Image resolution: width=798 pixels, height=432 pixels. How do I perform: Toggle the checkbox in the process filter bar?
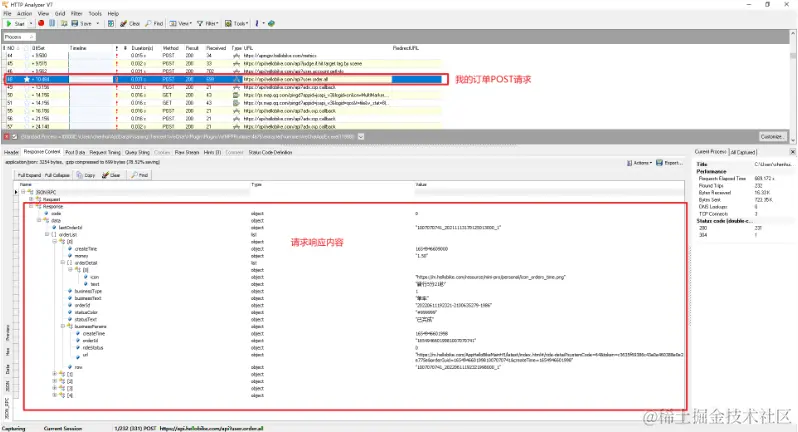pyautogui.click(x=14, y=137)
